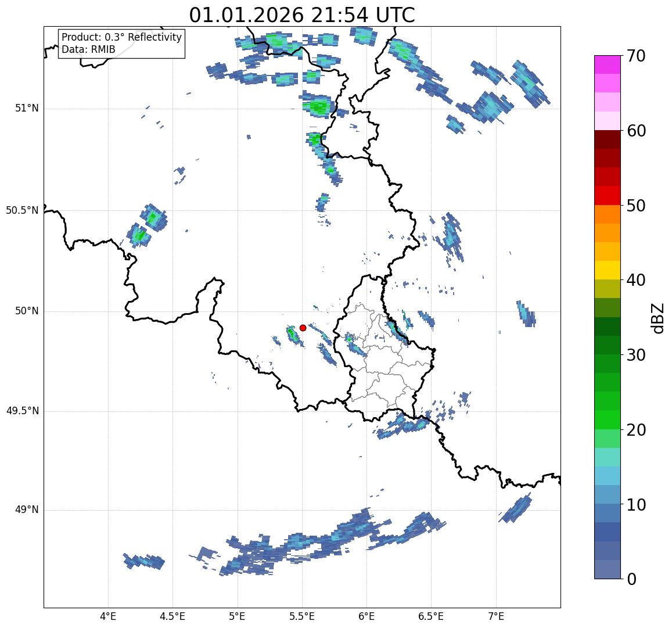Click the 49°N latitude label
Viewport: 672px width, 628px height.
click(x=27, y=509)
